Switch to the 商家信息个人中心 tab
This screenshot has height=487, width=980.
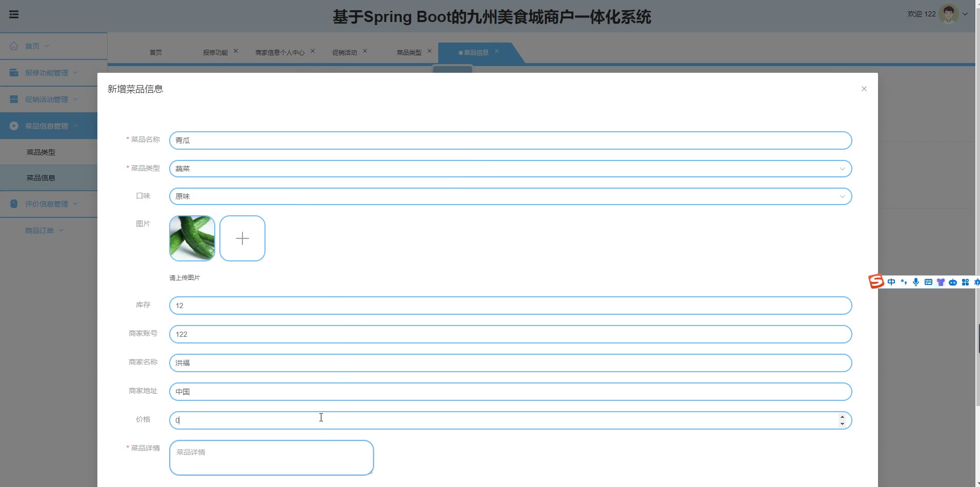[280, 52]
